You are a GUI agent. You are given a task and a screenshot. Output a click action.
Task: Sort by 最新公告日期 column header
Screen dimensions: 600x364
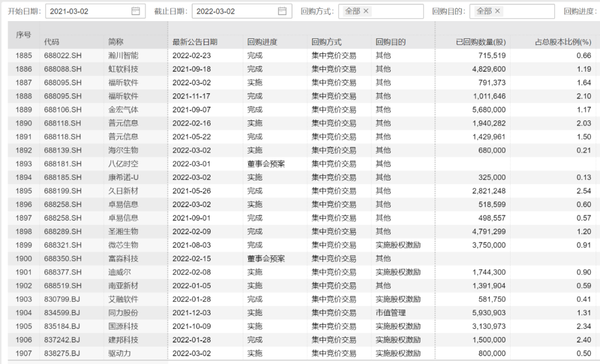(195, 42)
